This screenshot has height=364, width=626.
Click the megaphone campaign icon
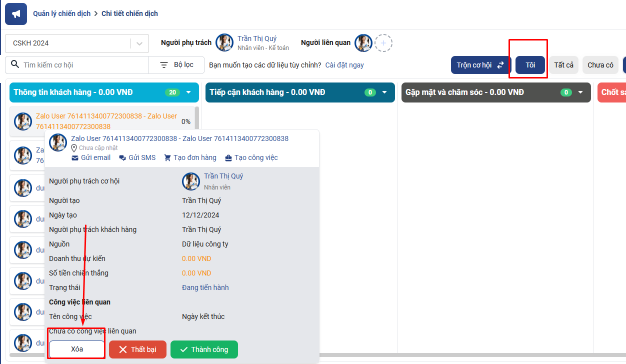coord(16,14)
